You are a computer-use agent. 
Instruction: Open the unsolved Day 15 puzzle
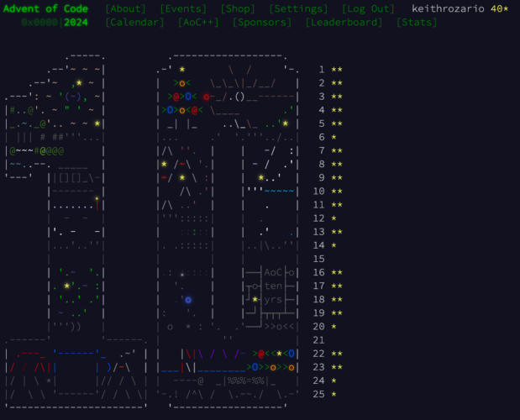pos(318,259)
